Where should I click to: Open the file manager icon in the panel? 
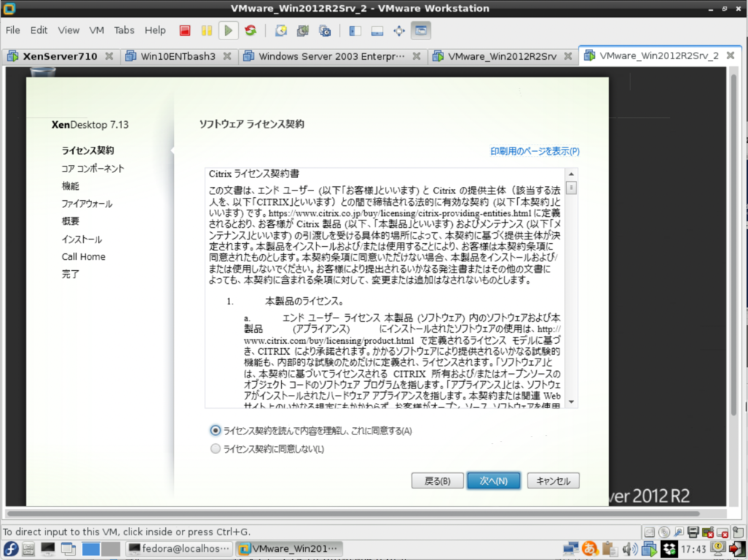pos(28,550)
